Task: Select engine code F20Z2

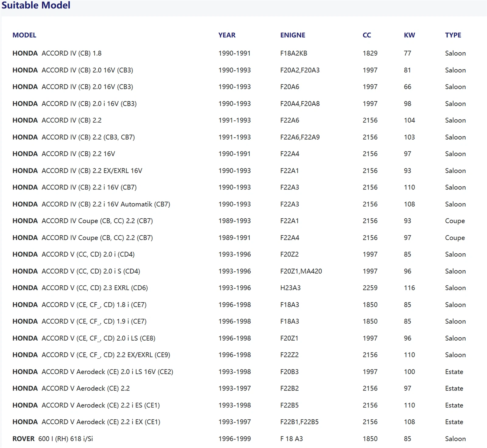Action: 289,254
